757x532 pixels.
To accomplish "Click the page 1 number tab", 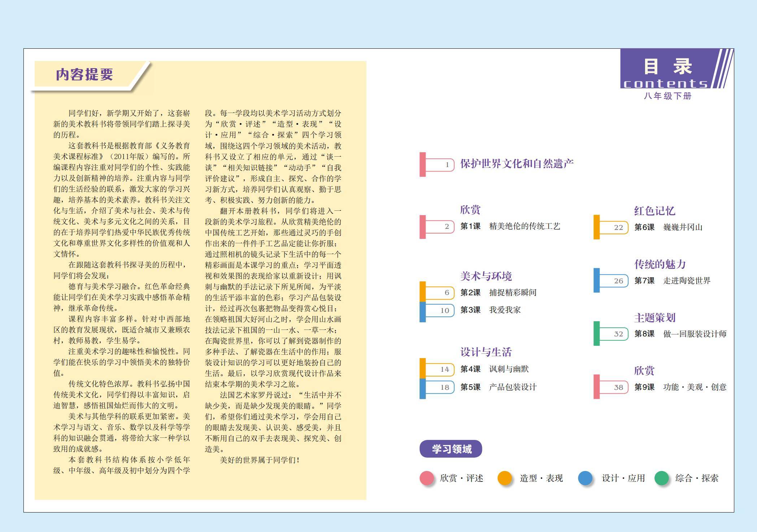I will [x=440, y=165].
